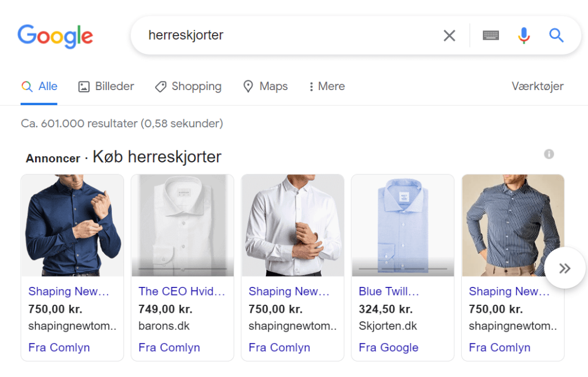
Task: Start voice search with microphone icon
Action: [x=524, y=36]
